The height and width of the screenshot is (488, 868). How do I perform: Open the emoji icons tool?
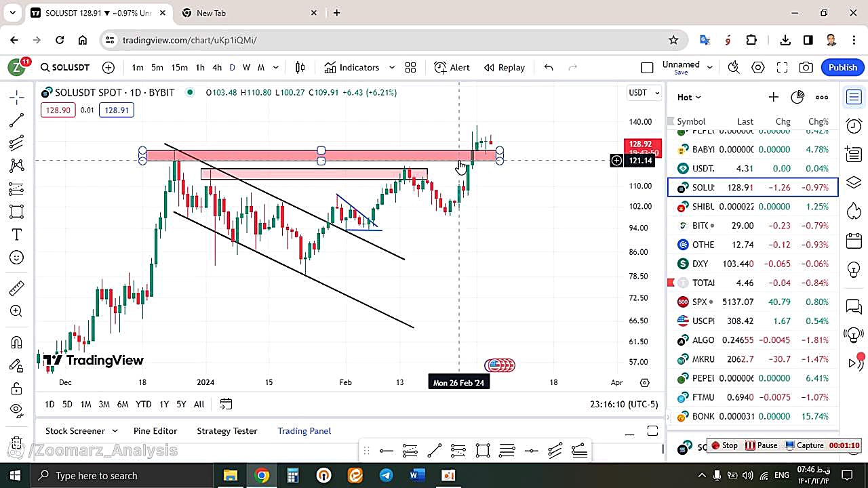(x=17, y=258)
